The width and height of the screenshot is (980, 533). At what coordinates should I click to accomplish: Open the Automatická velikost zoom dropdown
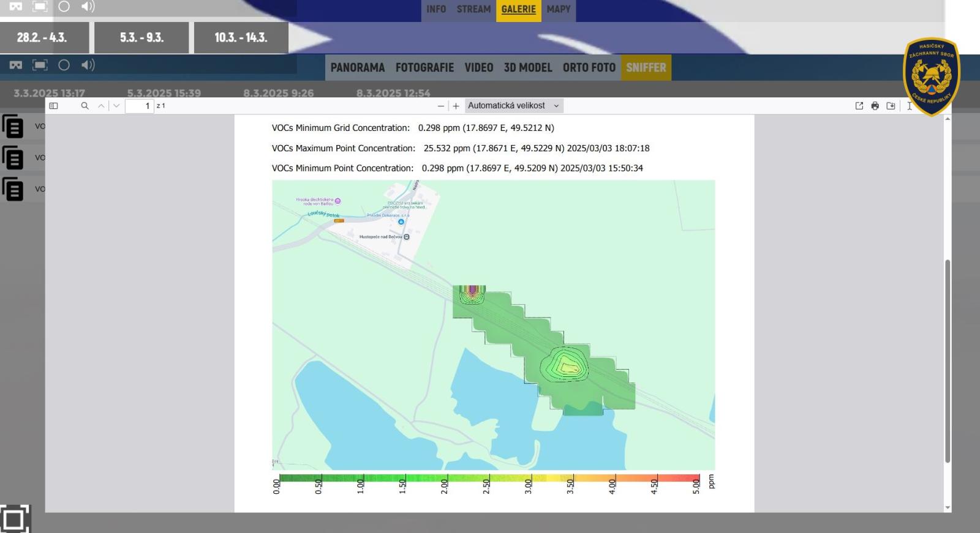(513, 106)
